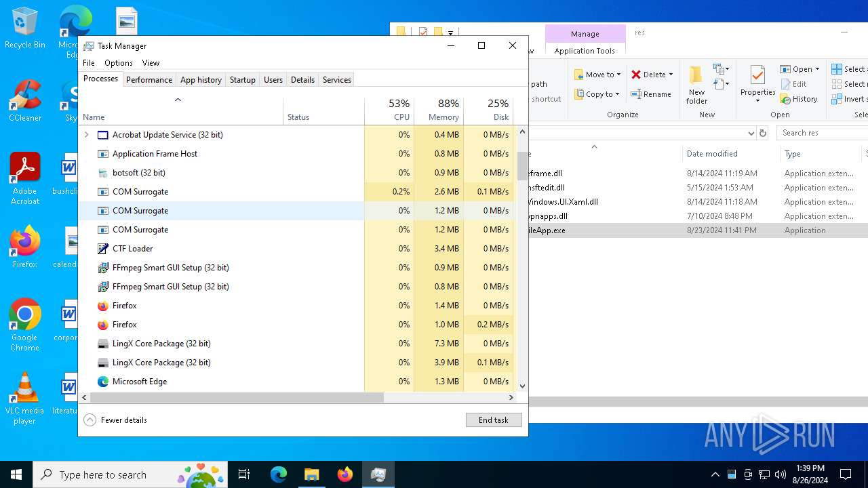The width and height of the screenshot is (868, 488).
Task: Select the Application Frame Host icon
Action: (103, 154)
